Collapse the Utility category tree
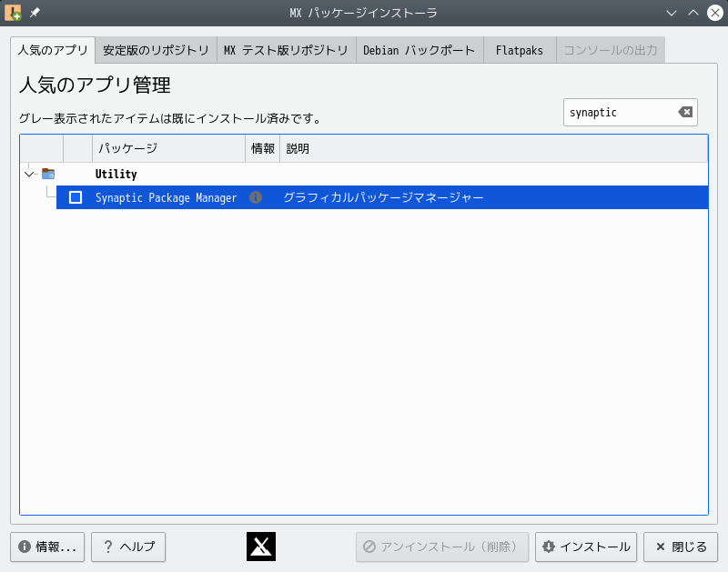Image resolution: width=728 pixels, height=572 pixels. [x=30, y=175]
